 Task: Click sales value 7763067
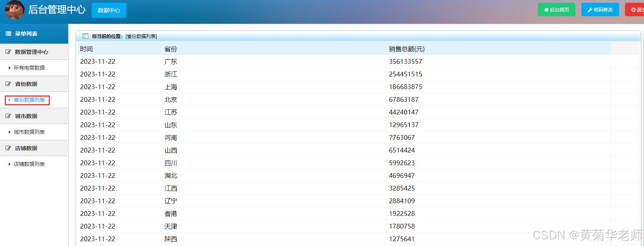[402, 138]
